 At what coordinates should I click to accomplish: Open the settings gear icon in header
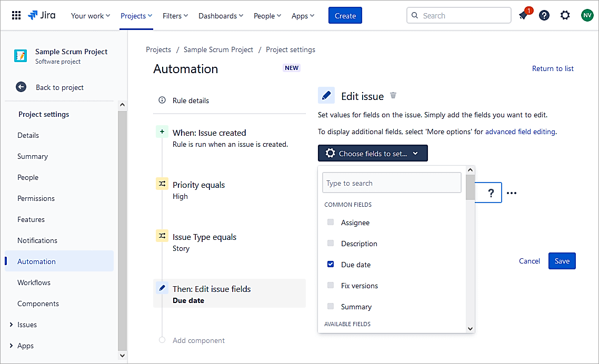point(565,16)
